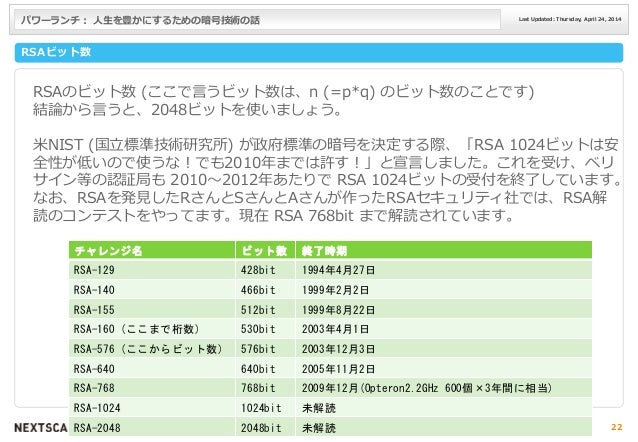The height and width of the screenshot is (442, 638).
Task: Click 未解読 in the RSA-2048 row
Action: click(x=319, y=428)
